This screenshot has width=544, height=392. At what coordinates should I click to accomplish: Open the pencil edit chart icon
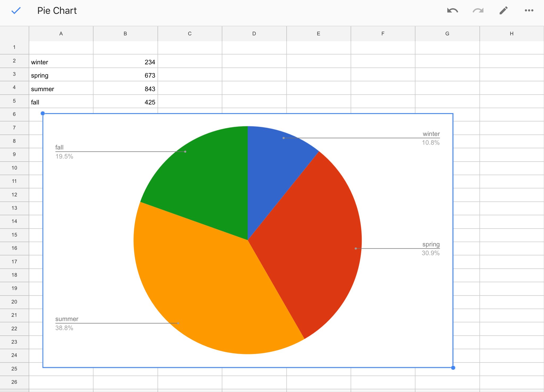pyautogui.click(x=503, y=11)
